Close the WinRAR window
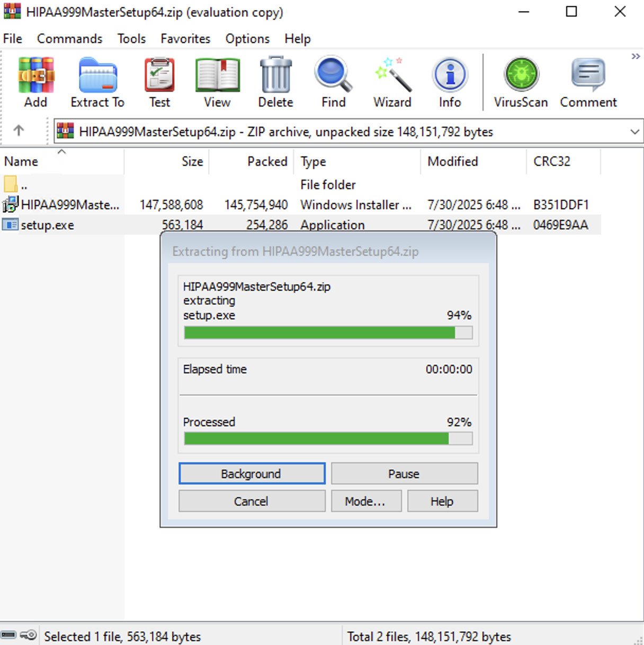The width and height of the screenshot is (644, 645). (x=620, y=12)
